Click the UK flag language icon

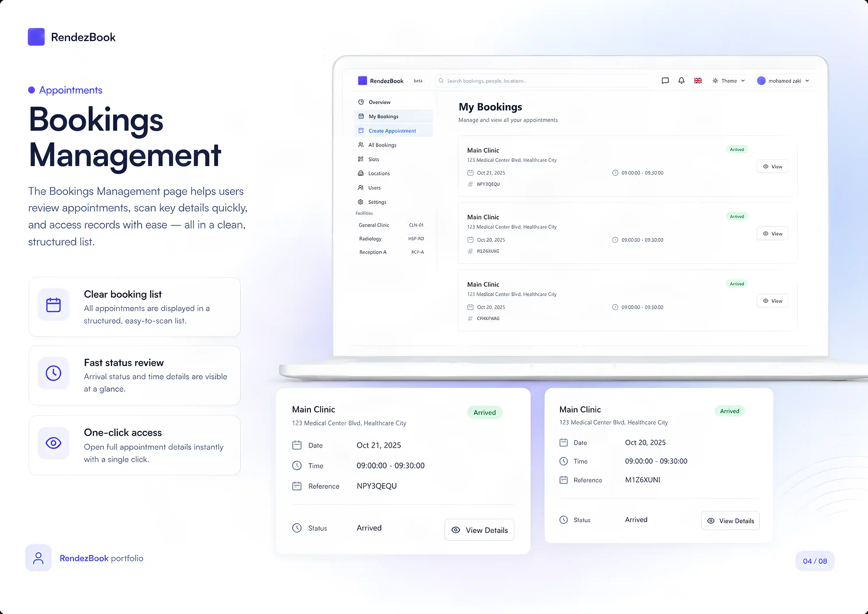(x=698, y=81)
